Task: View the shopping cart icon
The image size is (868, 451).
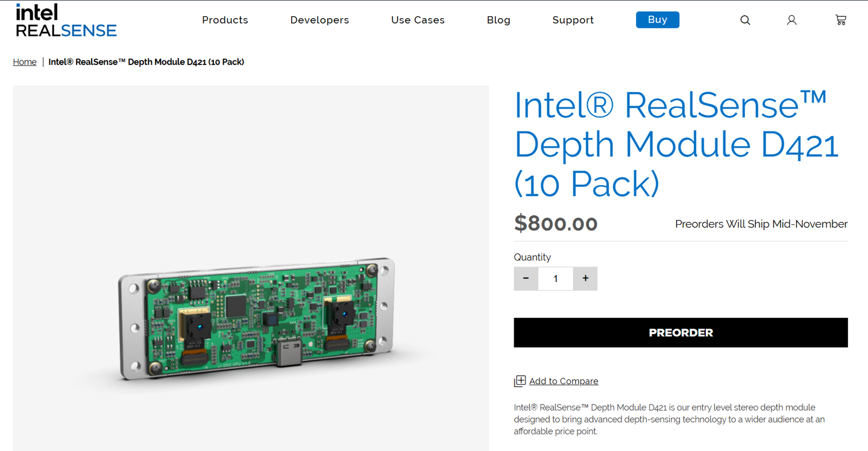Action: [840, 20]
